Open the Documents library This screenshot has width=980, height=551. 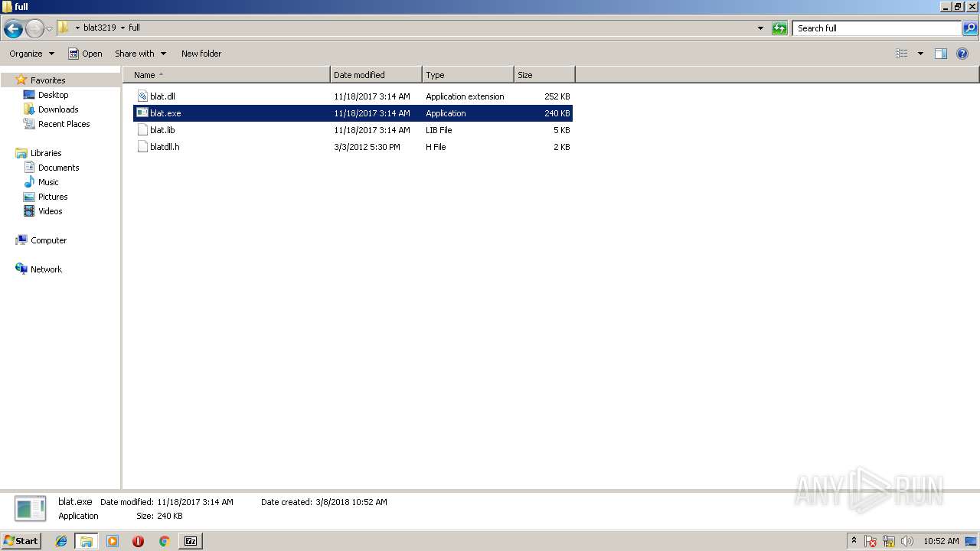point(58,168)
